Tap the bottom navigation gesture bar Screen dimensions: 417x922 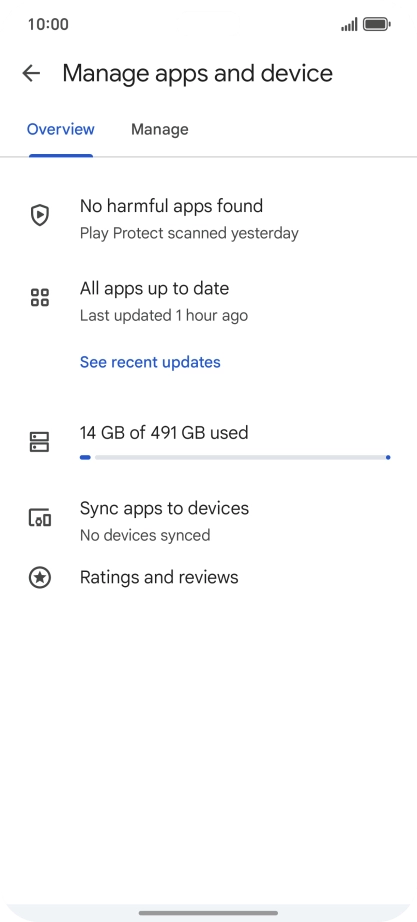(x=208, y=913)
